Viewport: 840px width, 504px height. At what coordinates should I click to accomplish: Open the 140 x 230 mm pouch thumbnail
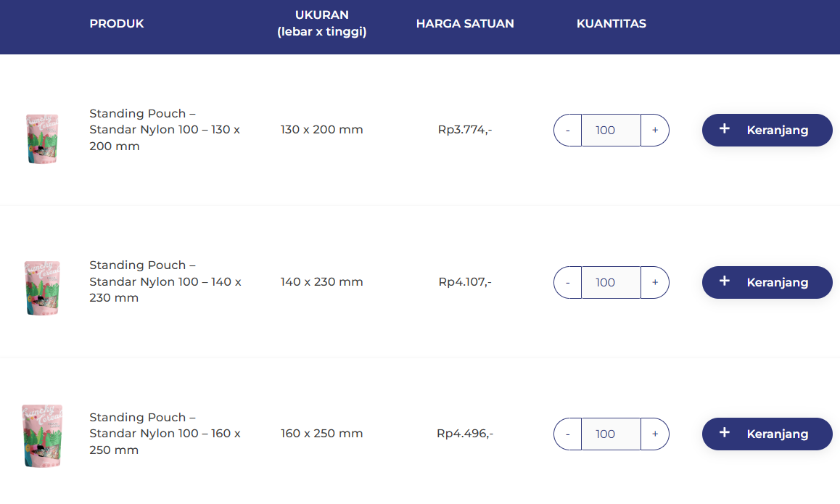click(x=42, y=288)
